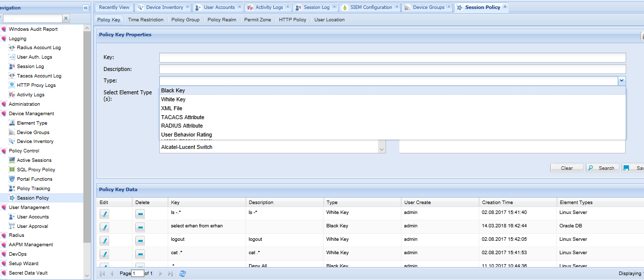Viewport: 644px width, 280px height.
Task: Collapse the navigation panel with double-arrow icon
Action: [x=85, y=8]
